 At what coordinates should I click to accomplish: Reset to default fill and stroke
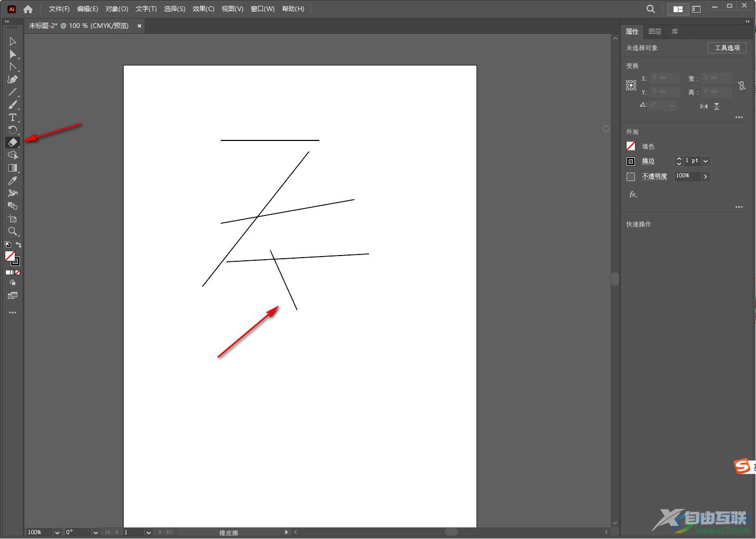click(x=8, y=244)
